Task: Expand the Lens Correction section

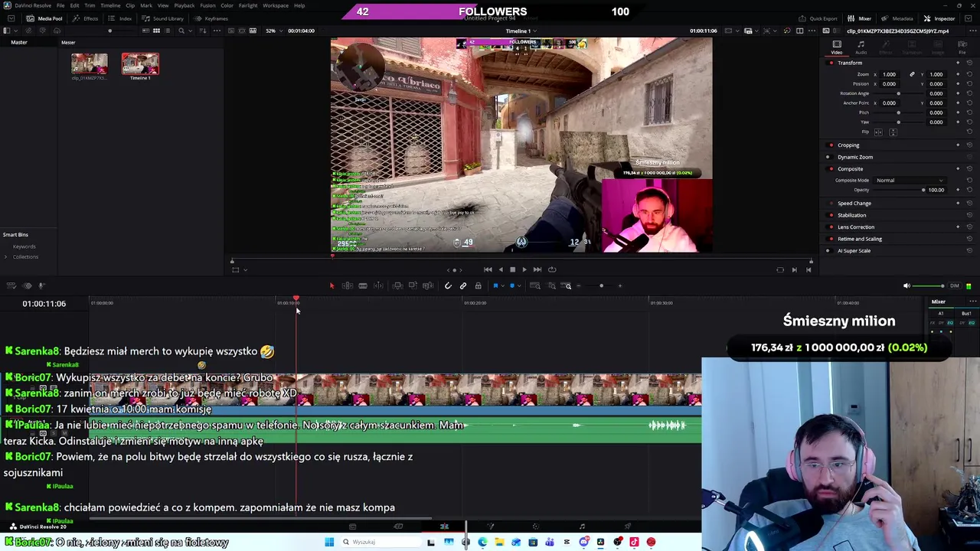Action: coord(856,227)
